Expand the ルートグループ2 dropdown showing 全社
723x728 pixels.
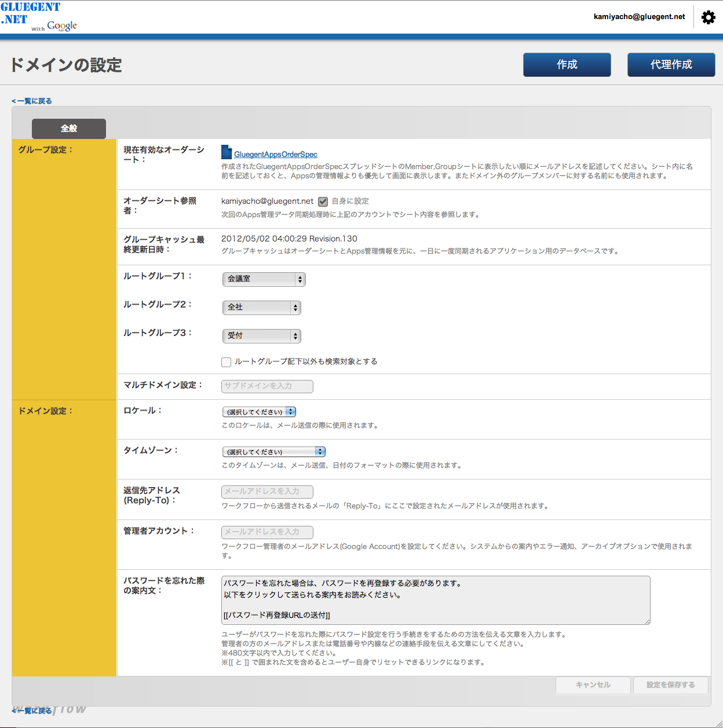click(261, 308)
